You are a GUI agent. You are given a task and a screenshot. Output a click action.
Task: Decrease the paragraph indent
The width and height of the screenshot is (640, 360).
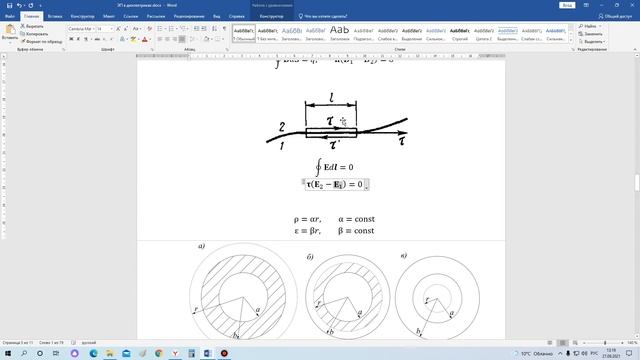click(x=196, y=29)
